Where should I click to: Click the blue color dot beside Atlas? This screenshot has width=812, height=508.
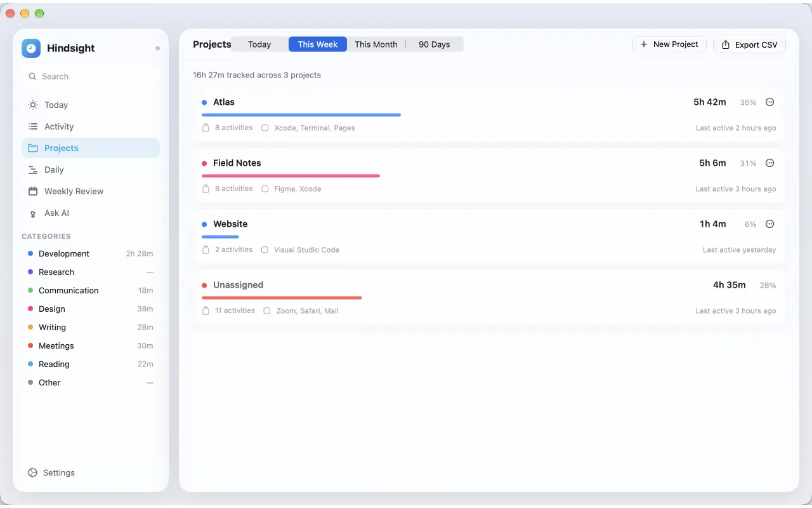point(204,102)
